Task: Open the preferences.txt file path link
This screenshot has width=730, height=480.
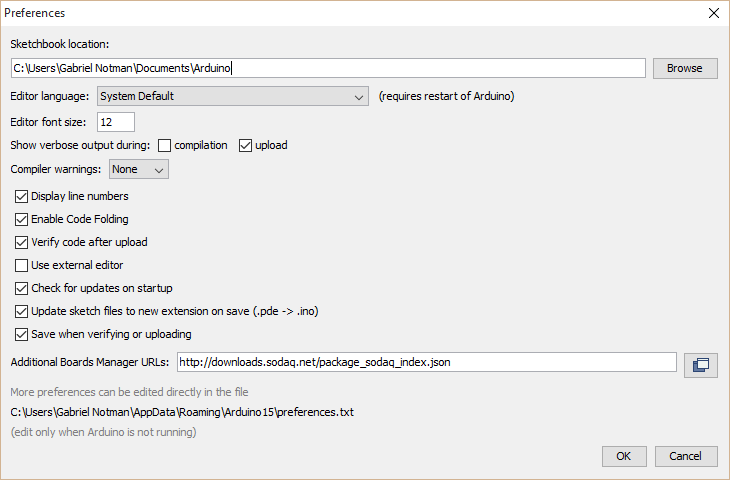Action: click(182, 412)
